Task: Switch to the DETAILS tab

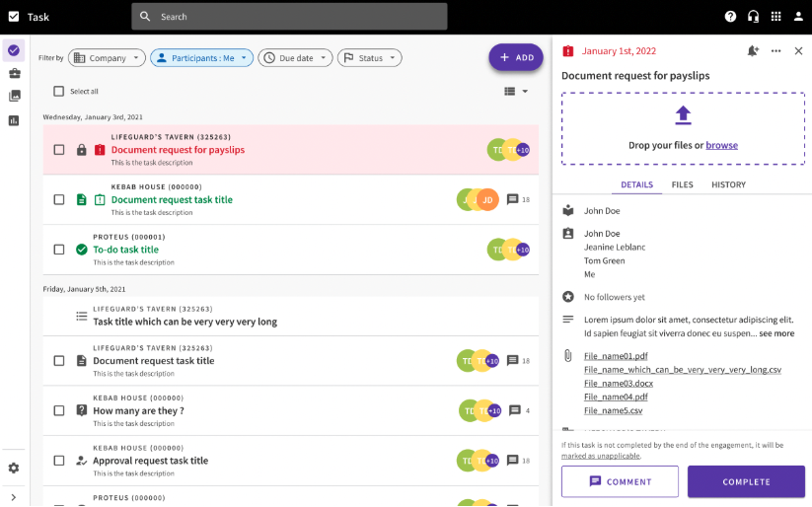Action: [637, 184]
